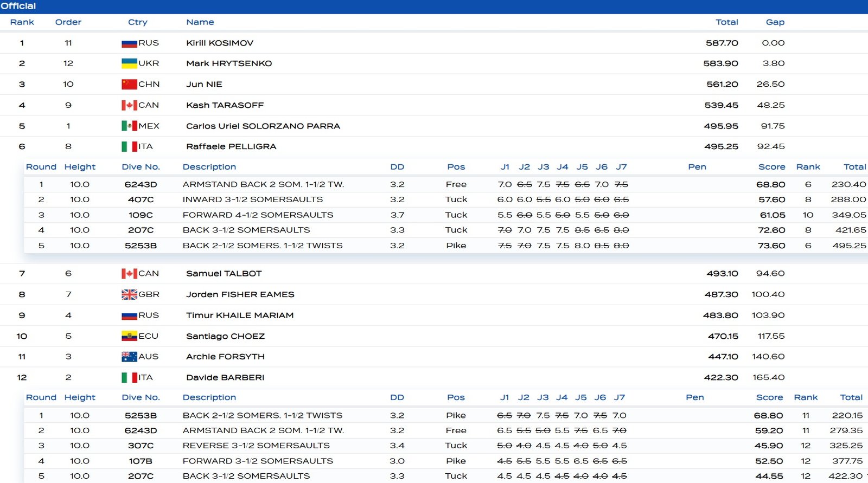Collapse Davide BARBERI dive details

click(434, 377)
